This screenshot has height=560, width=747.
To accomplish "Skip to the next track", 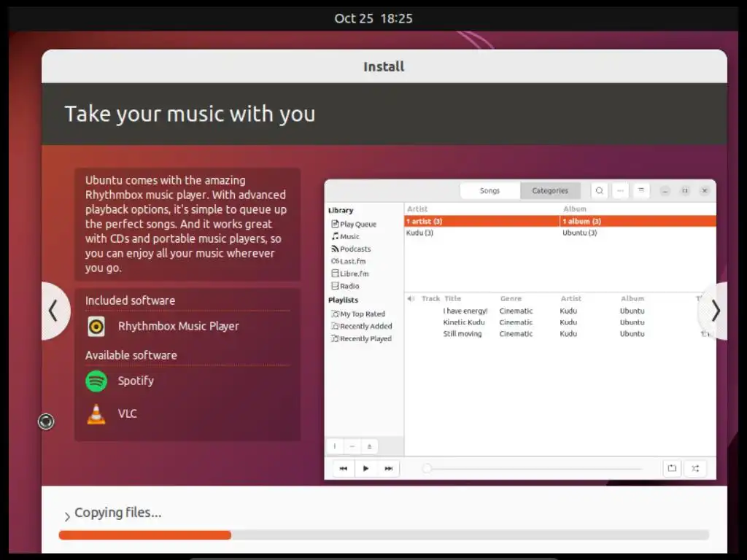I will pyautogui.click(x=388, y=469).
